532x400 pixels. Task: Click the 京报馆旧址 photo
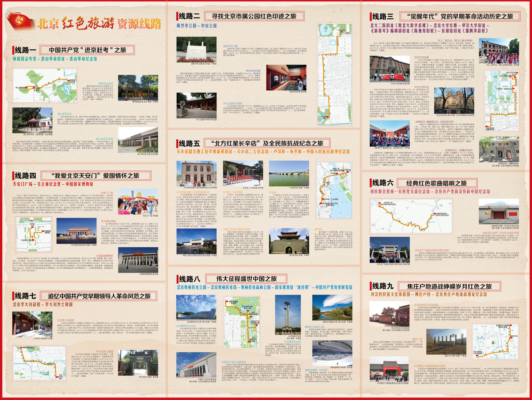click(x=499, y=150)
